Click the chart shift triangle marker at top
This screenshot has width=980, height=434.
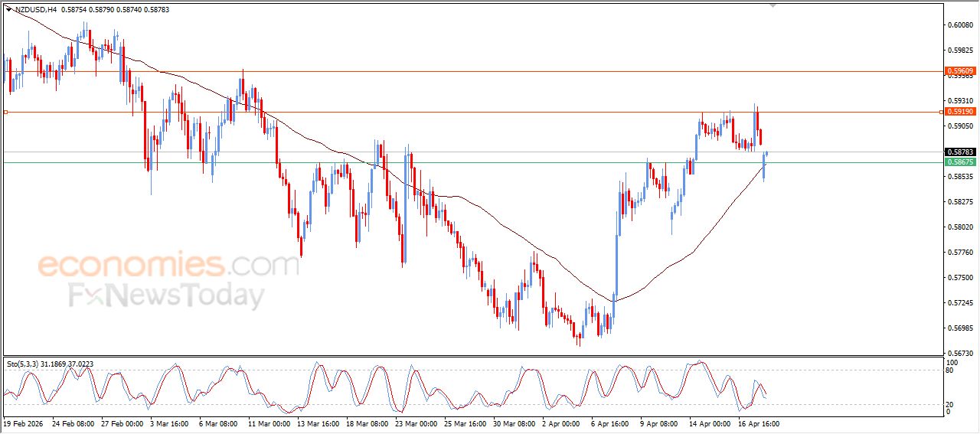click(x=773, y=5)
